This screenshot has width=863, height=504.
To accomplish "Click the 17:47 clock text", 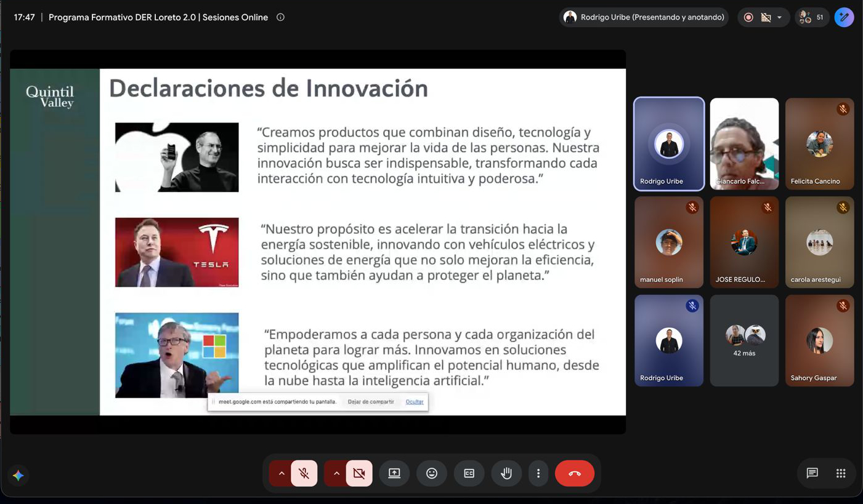I will 24,17.
